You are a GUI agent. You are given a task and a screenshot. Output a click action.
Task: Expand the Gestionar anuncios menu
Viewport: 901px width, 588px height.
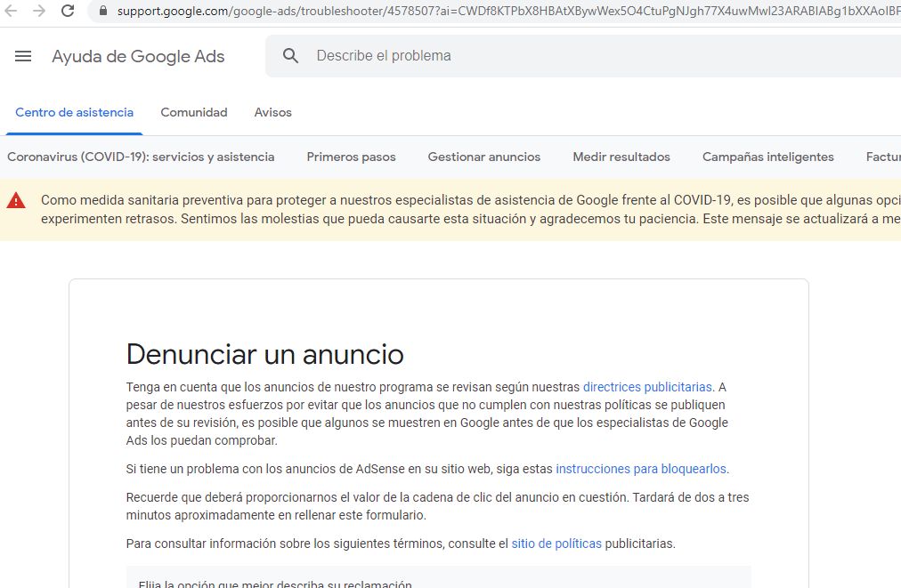[x=484, y=157]
